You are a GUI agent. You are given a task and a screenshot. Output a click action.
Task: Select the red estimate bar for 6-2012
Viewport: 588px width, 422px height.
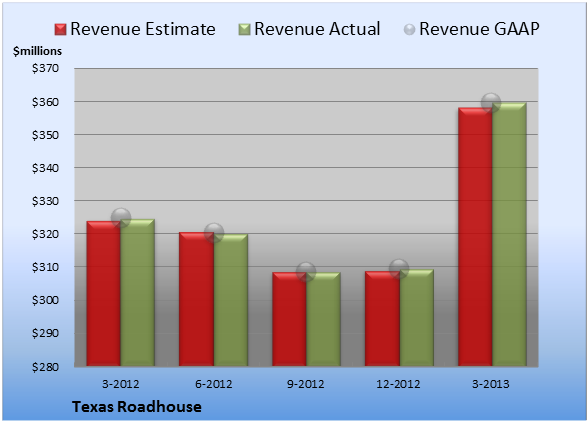[196, 299]
